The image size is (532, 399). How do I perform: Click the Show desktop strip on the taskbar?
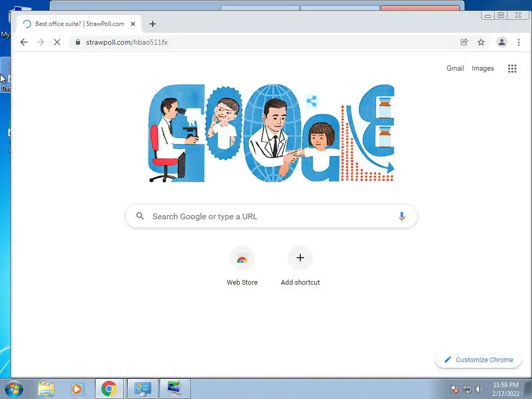pos(528,389)
